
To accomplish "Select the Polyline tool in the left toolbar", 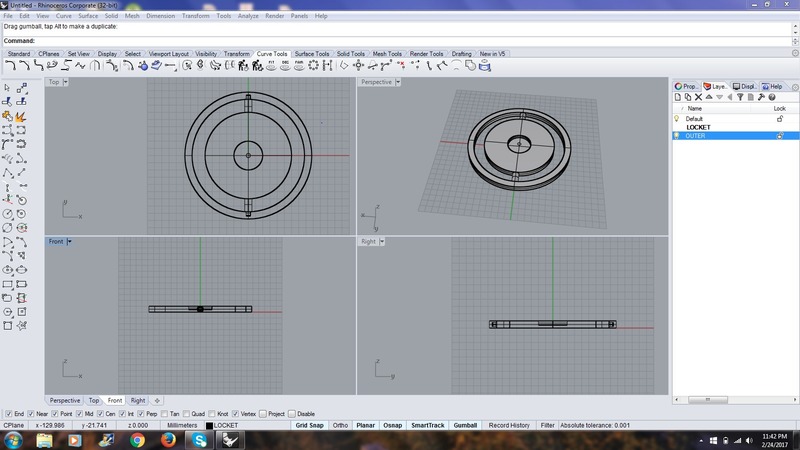I will [7, 173].
